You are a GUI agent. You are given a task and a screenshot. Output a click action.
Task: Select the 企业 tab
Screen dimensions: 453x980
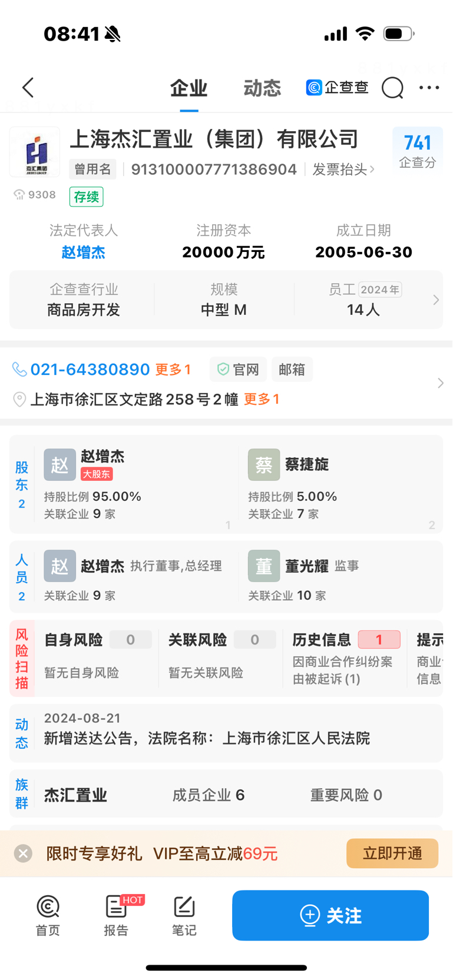click(x=189, y=88)
